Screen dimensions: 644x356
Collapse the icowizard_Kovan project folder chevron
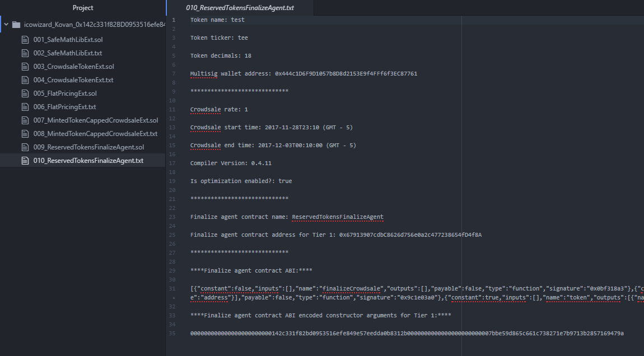(x=6, y=25)
